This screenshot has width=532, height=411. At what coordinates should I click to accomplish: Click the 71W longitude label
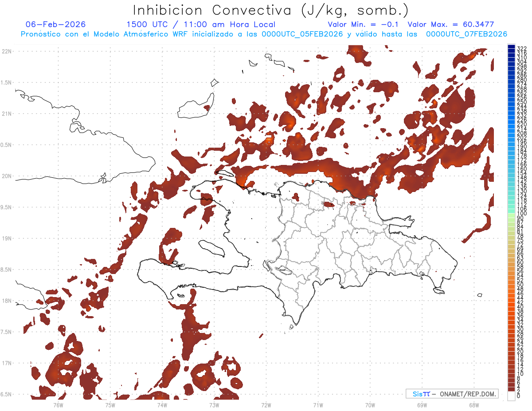point(318,405)
